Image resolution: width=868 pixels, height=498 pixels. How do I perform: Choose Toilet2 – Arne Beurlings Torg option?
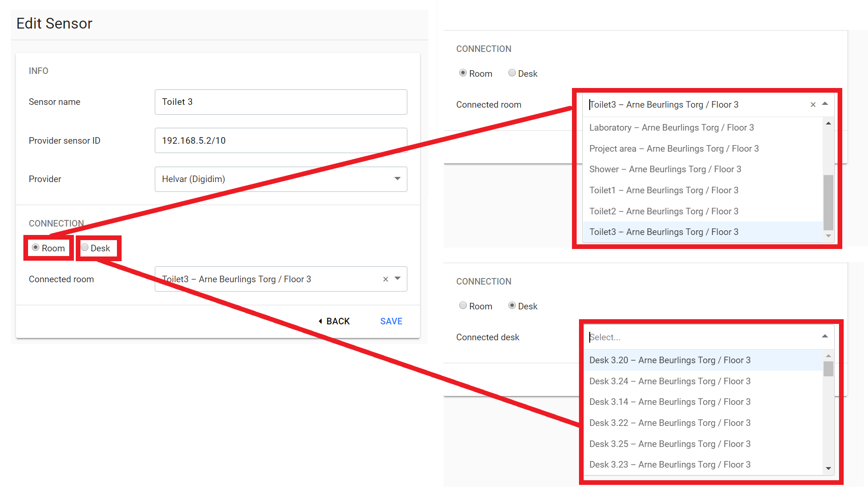(x=702, y=212)
